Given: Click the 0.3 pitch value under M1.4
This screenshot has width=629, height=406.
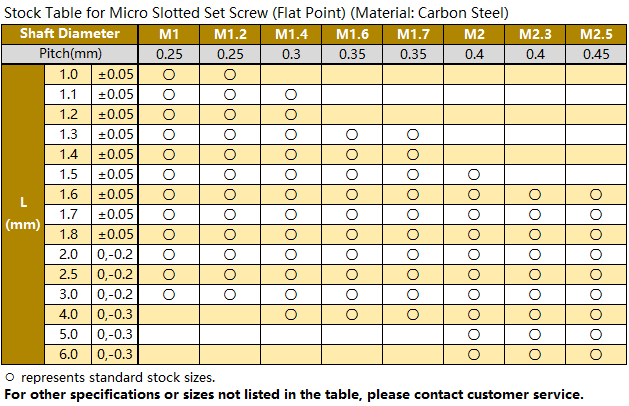Looking at the screenshot, I should 291,53.
